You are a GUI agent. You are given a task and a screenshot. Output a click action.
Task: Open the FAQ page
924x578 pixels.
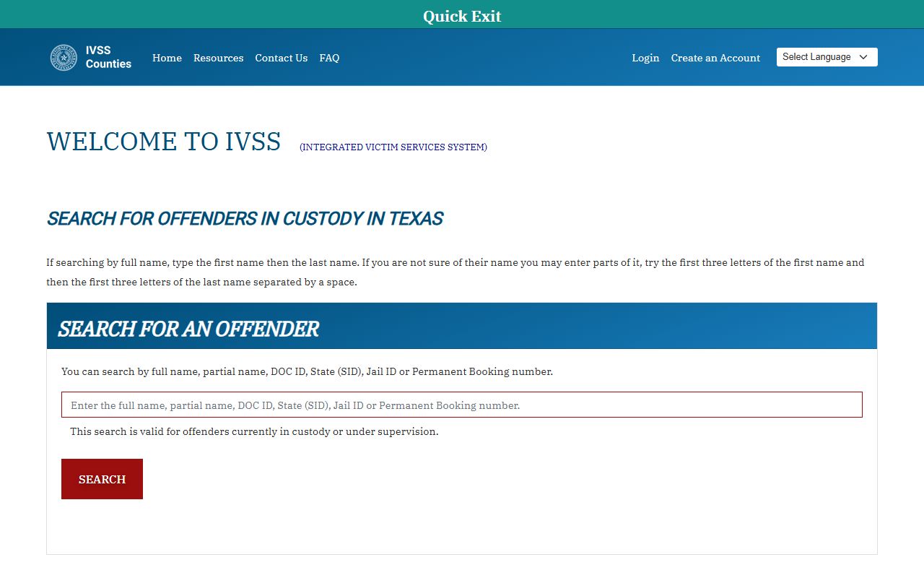329,58
